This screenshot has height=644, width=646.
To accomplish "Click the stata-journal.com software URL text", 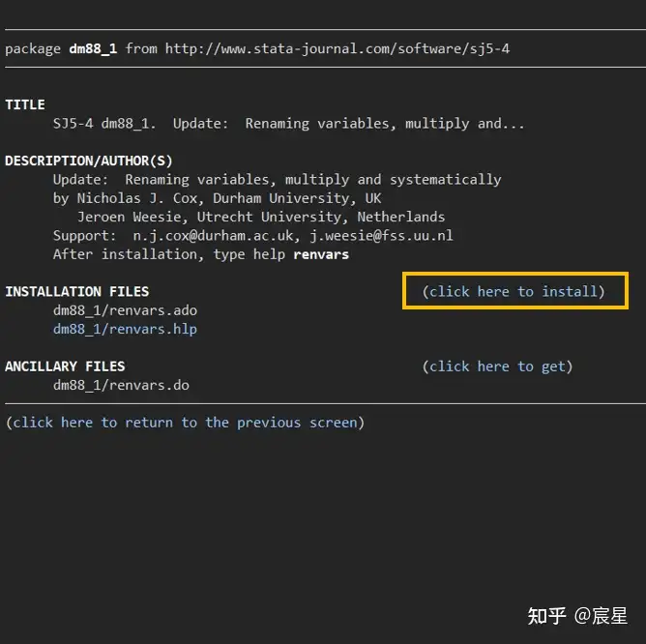I will [338, 48].
